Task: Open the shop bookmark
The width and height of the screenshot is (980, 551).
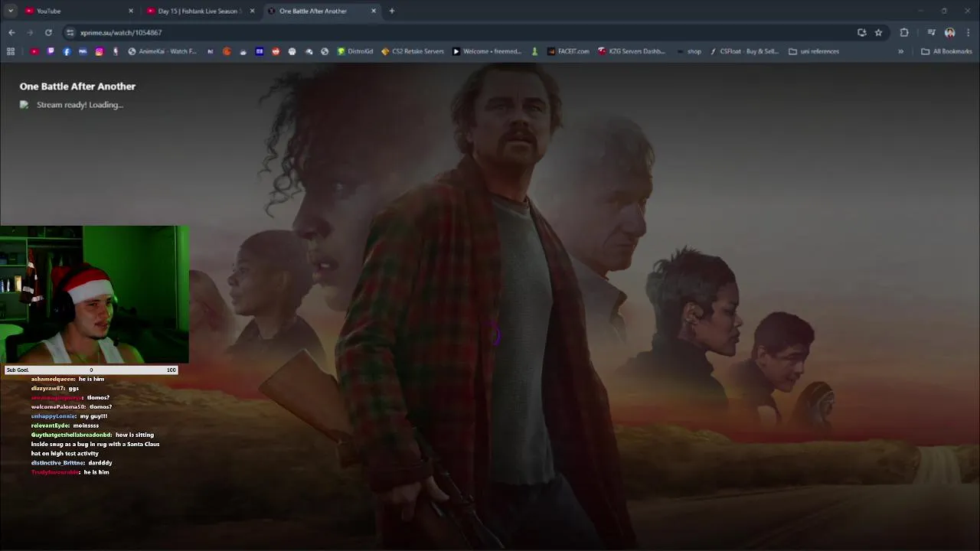Action: (689, 51)
